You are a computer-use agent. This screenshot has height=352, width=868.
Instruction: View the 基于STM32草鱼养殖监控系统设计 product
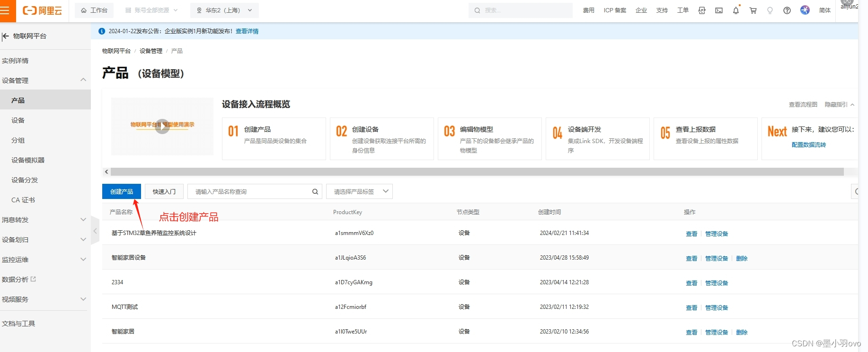691,234
